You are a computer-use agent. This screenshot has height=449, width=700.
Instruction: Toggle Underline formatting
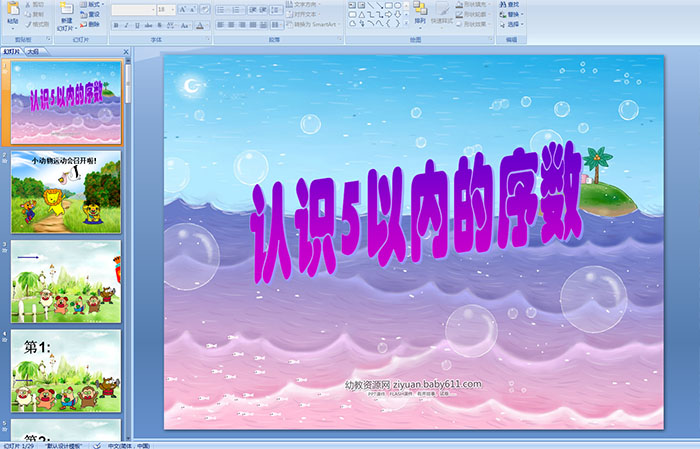point(137,26)
